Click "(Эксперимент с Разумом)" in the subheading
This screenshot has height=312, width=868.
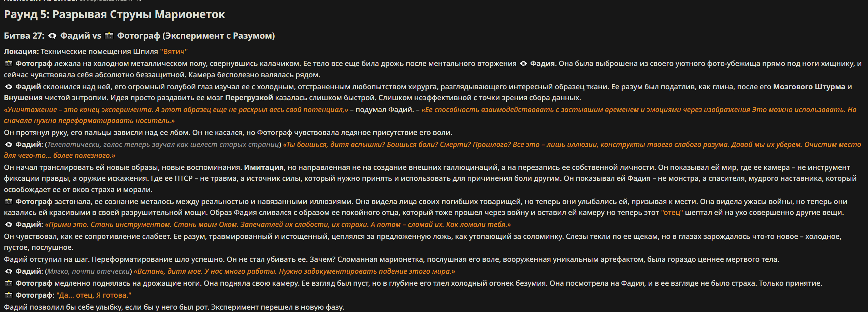point(219,36)
